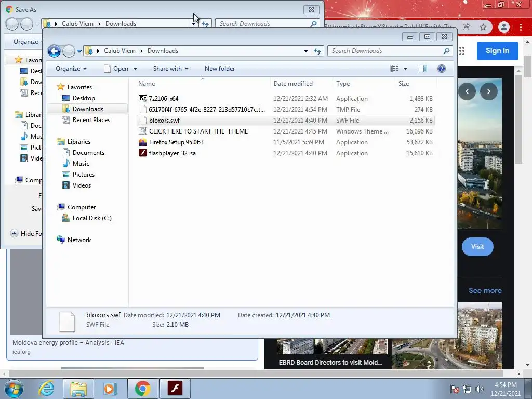Click the Forward arrow in Explorer window
532x399 pixels.
pyautogui.click(x=69, y=51)
